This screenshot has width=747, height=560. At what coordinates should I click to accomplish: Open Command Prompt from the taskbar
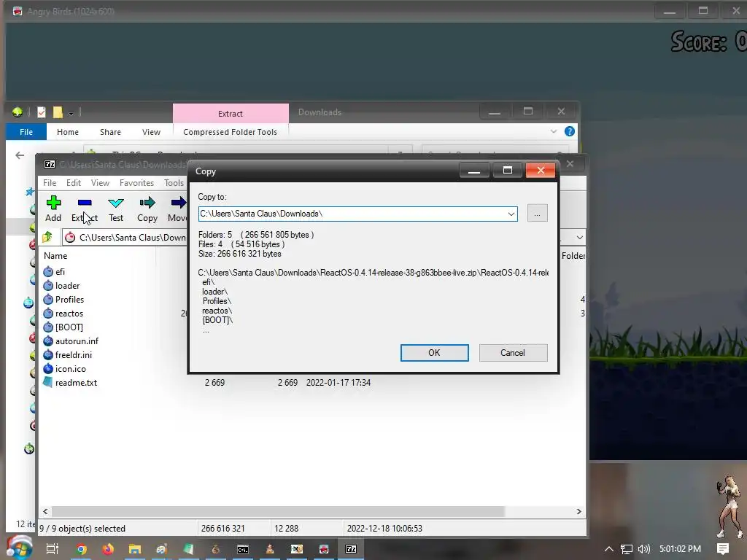[x=242, y=549]
